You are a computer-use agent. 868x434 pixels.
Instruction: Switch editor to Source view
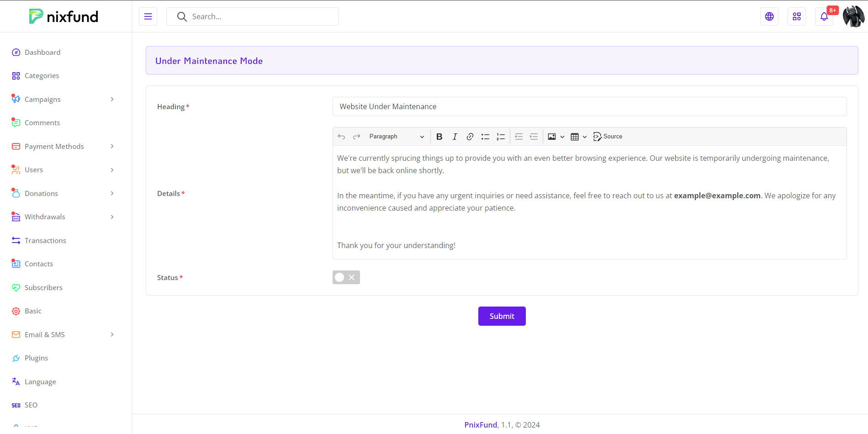coord(608,137)
